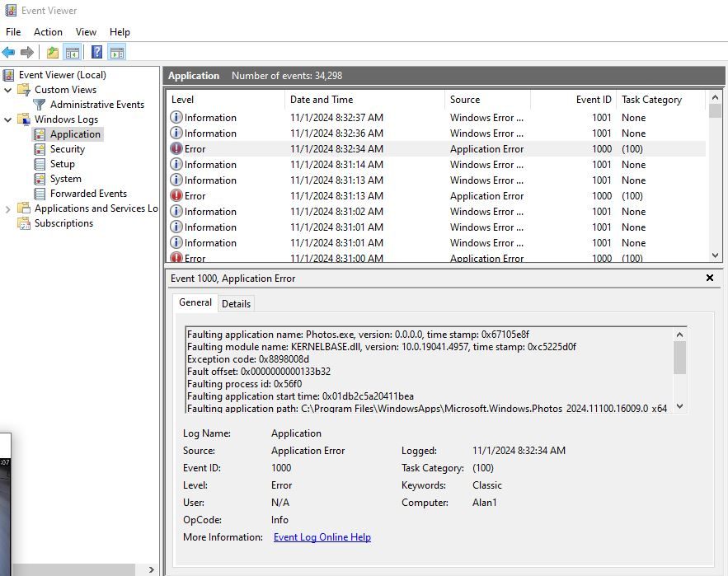The image size is (728, 576).
Task: Click the System log icon
Action: (40, 179)
